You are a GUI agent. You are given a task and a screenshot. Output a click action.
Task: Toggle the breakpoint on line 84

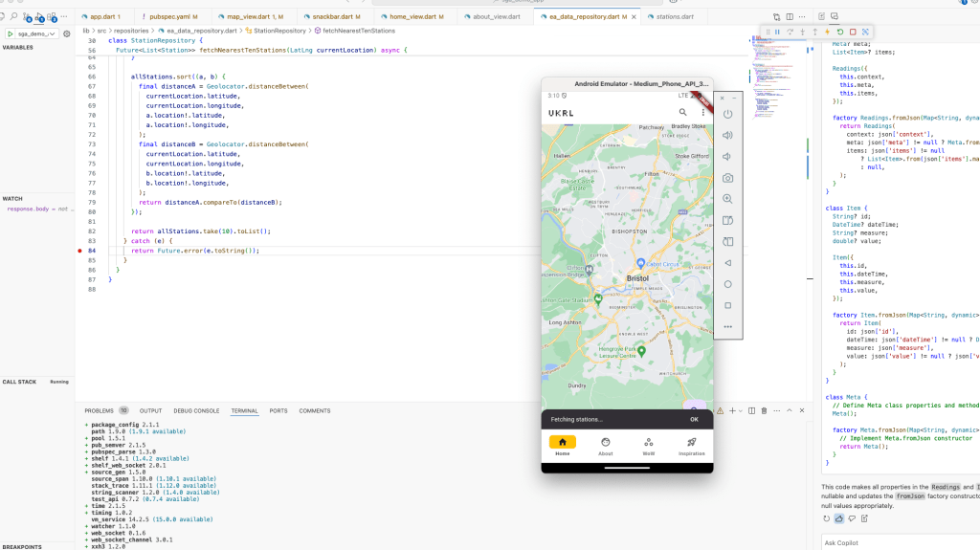79,251
